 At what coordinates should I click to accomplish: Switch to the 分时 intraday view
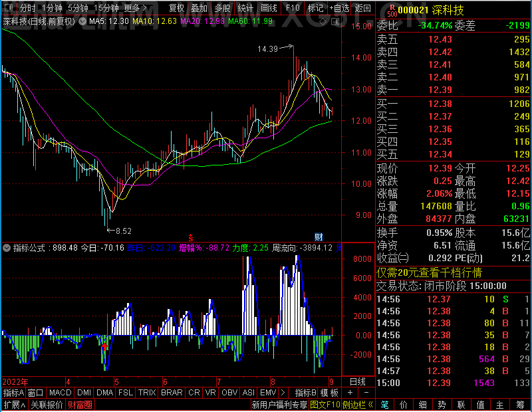27,8
